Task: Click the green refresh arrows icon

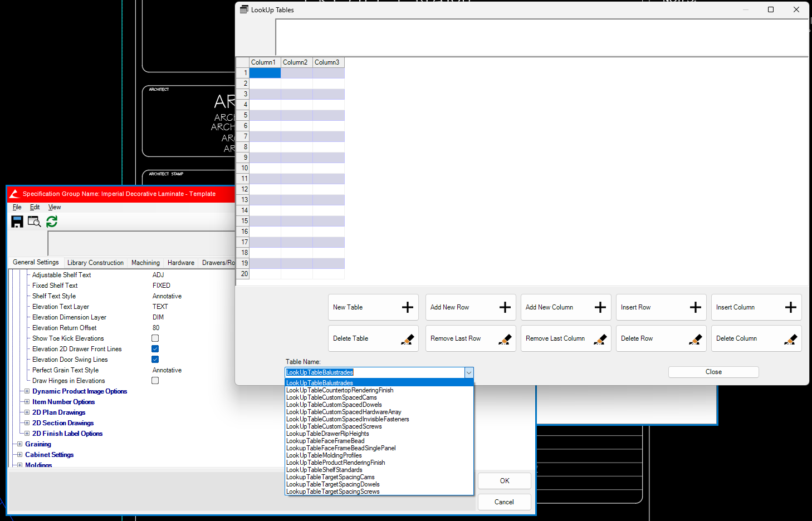Action: (52, 222)
